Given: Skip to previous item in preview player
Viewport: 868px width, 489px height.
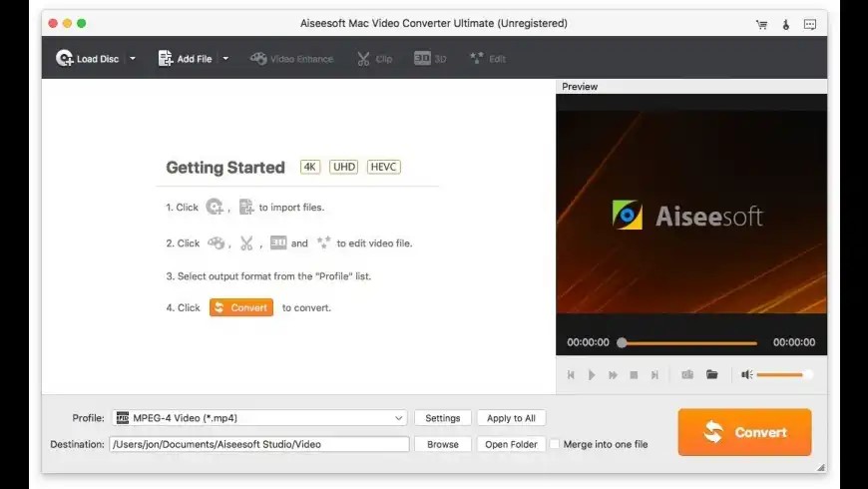Looking at the screenshot, I should coord(571,375).
